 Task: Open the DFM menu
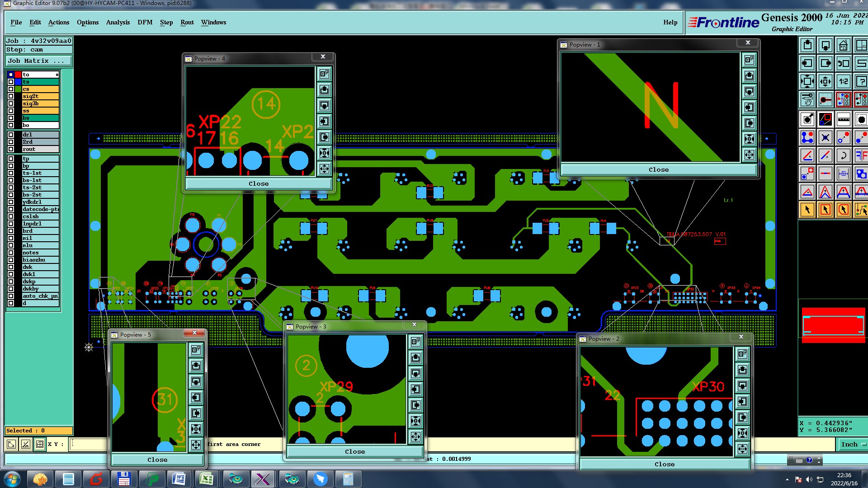pos(145,22)
